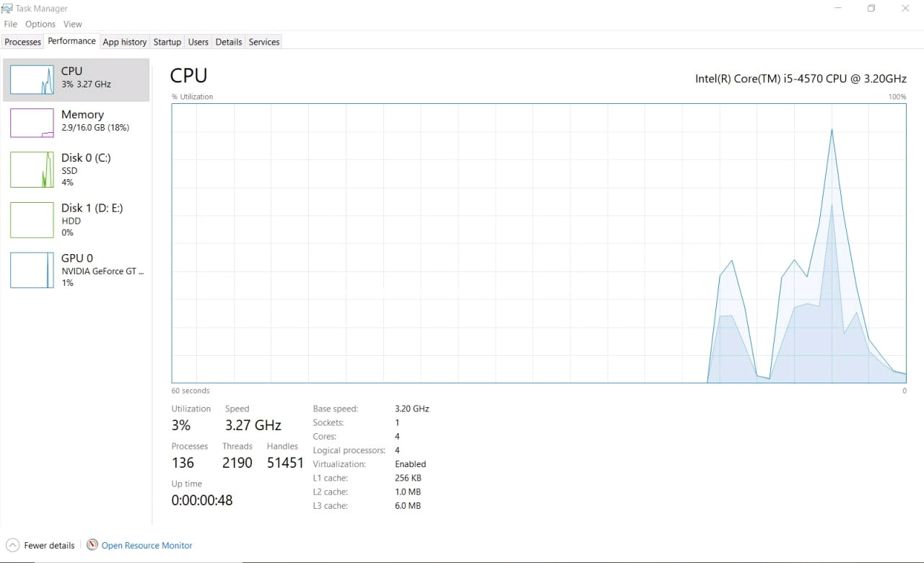The width and height of the screenshot is (924, 563).
Task: Go to the App history tab
Action: point(124,42)
